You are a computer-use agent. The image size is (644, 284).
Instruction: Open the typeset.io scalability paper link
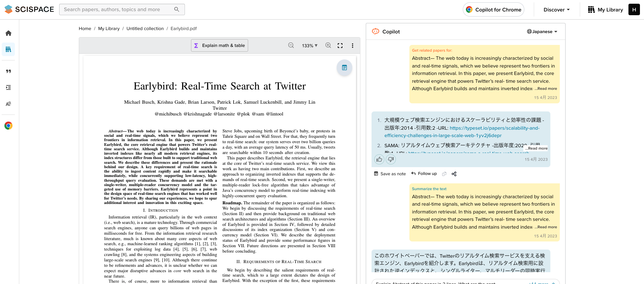pyautogui.click(x=495, y=128)
